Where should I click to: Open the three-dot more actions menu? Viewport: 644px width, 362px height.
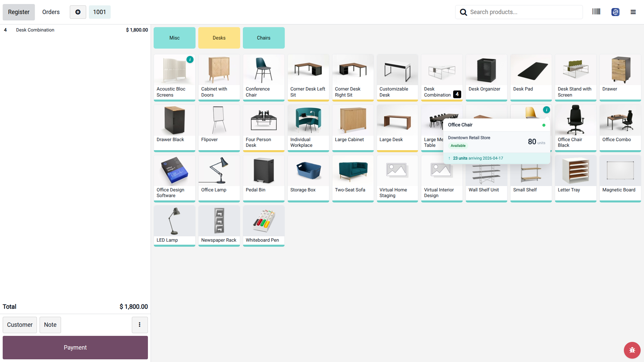tap(140, 324)
